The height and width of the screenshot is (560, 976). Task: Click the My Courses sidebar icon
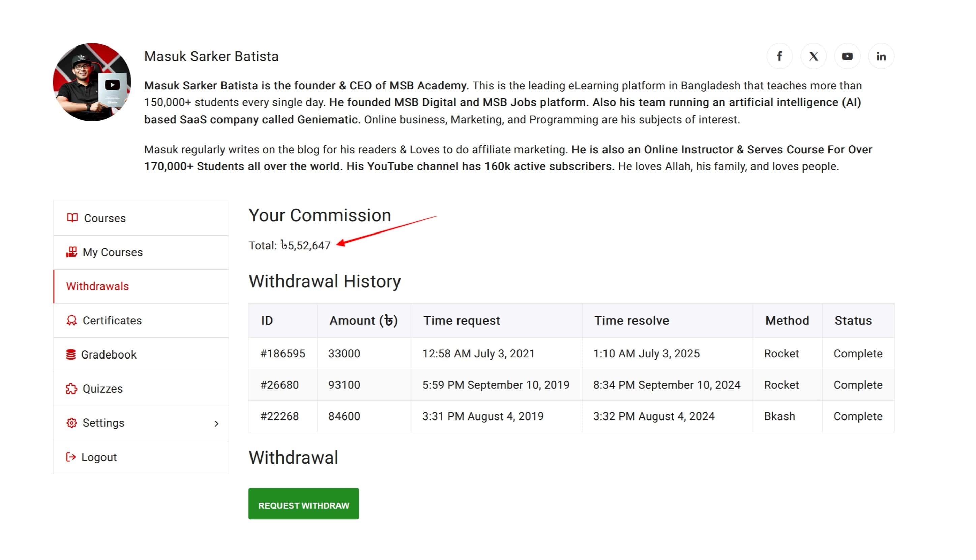pyautogui.click(x=71, y=252)
